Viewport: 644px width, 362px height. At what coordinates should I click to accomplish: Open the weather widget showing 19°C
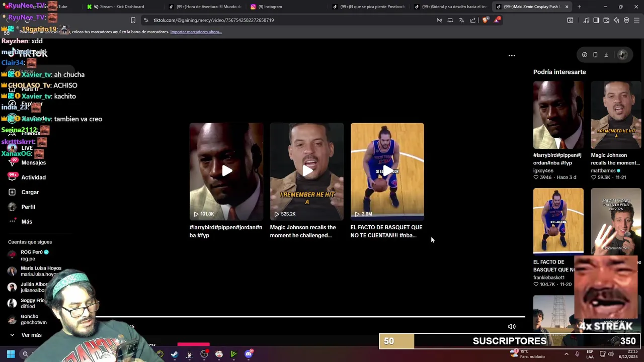click(x=527, y=354)
